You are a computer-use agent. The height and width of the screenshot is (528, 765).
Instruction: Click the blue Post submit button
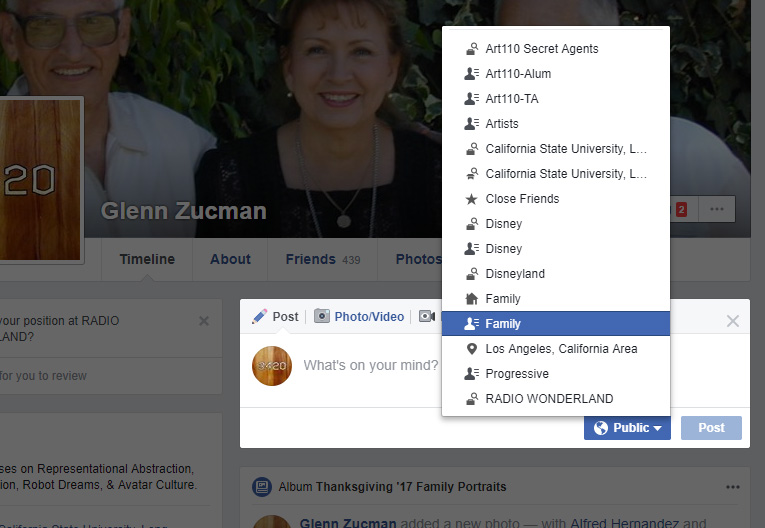tap(711, 427)
